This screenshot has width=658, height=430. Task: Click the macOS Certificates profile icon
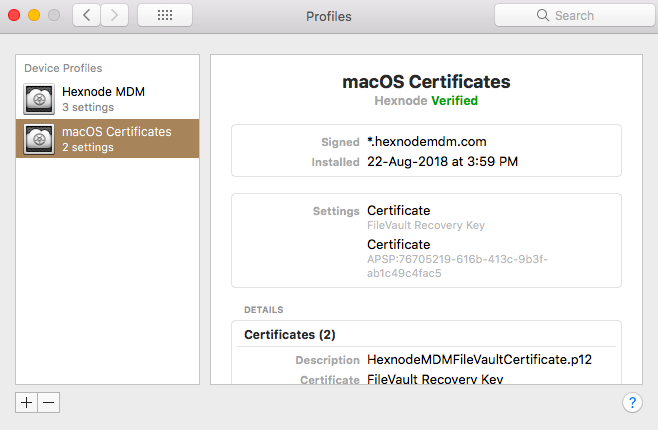pyautogui.click(x=39, y=139)
